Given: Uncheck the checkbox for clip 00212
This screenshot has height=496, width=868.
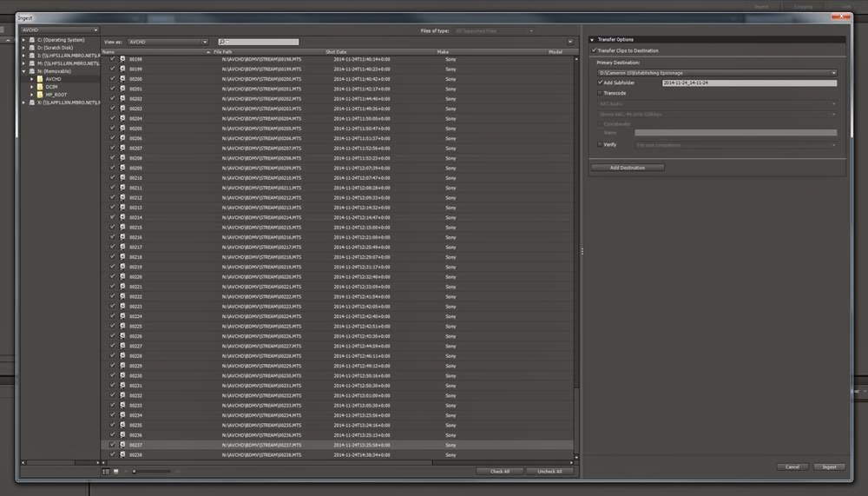Looking at the screenshot, I should pyautogui.click(x=113, y=197).
